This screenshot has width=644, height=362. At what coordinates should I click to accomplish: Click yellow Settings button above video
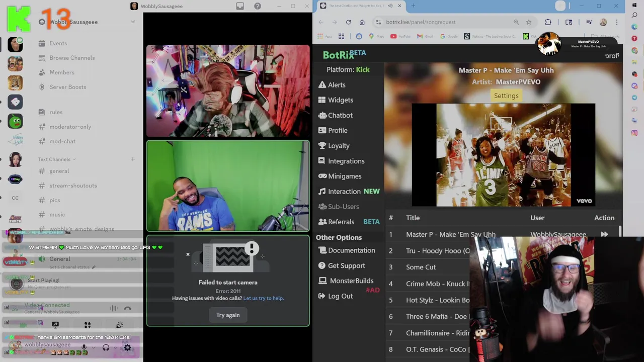506,96
